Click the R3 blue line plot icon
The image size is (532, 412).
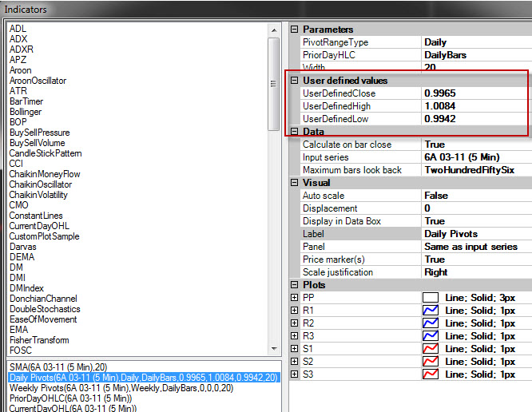tap(431, 336)
